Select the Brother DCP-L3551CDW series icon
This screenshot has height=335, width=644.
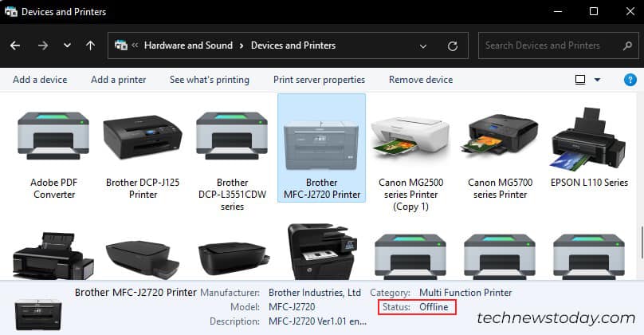click(x=232, y=136)
